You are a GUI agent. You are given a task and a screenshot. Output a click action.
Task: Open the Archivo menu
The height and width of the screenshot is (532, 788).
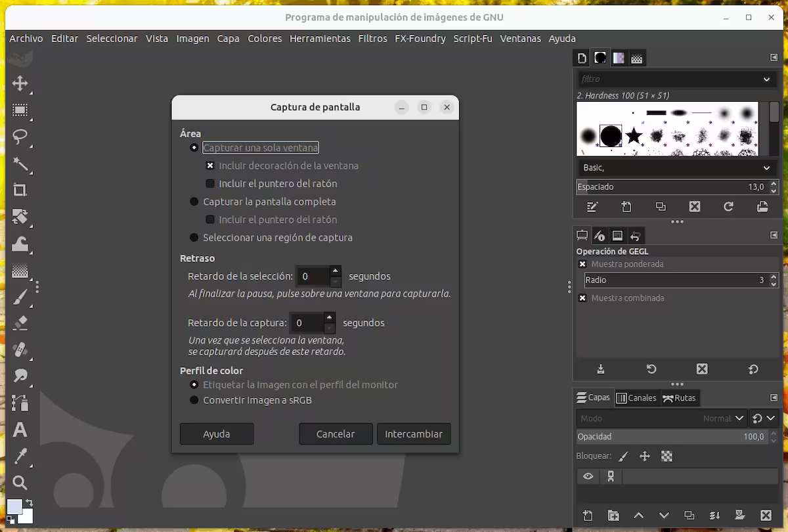(x=26, y=39)
